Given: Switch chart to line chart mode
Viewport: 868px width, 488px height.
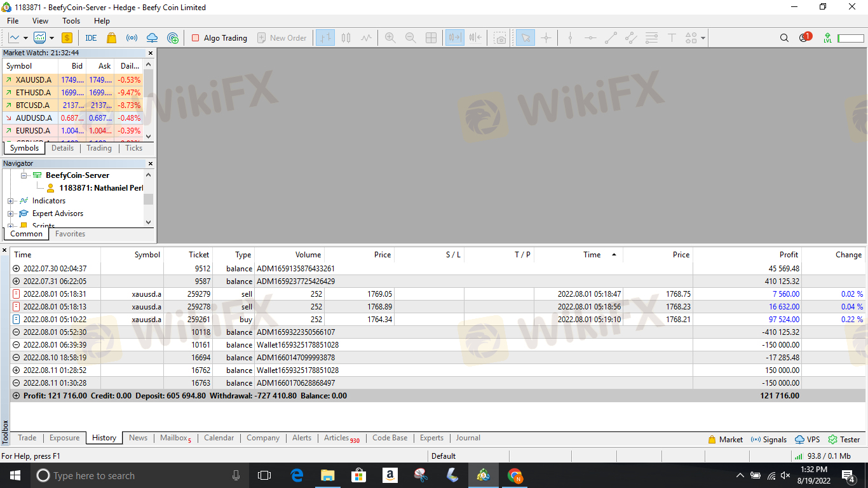Looking at the screenshot, I should click(367, 38).
